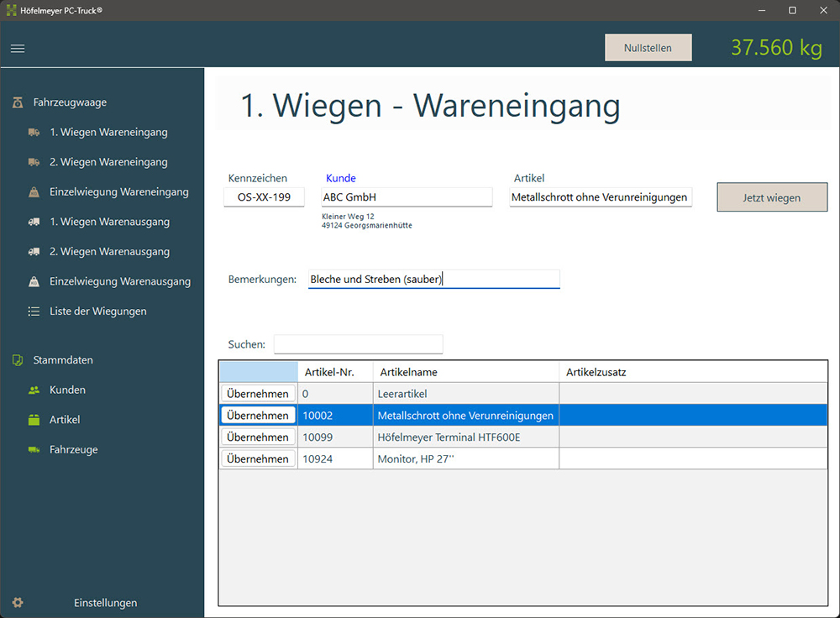840x618 pixels.
Task: Click the Einzelwiegung Wareneingang weight icon
Action: click(x=34, y=191)
